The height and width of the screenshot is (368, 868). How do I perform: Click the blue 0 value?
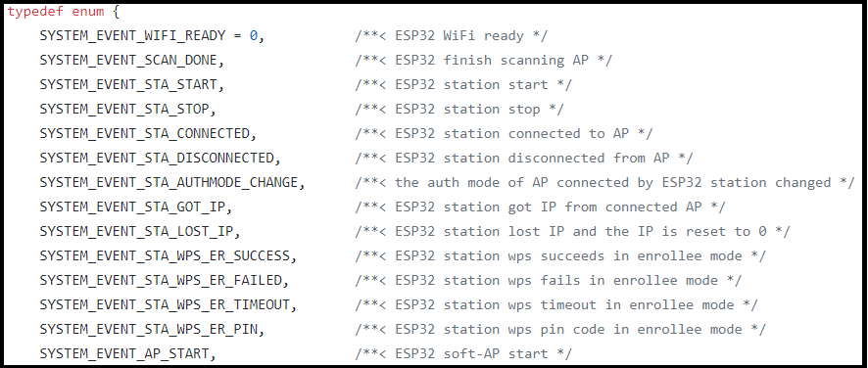pyautogui.click(x=254, y=36)
